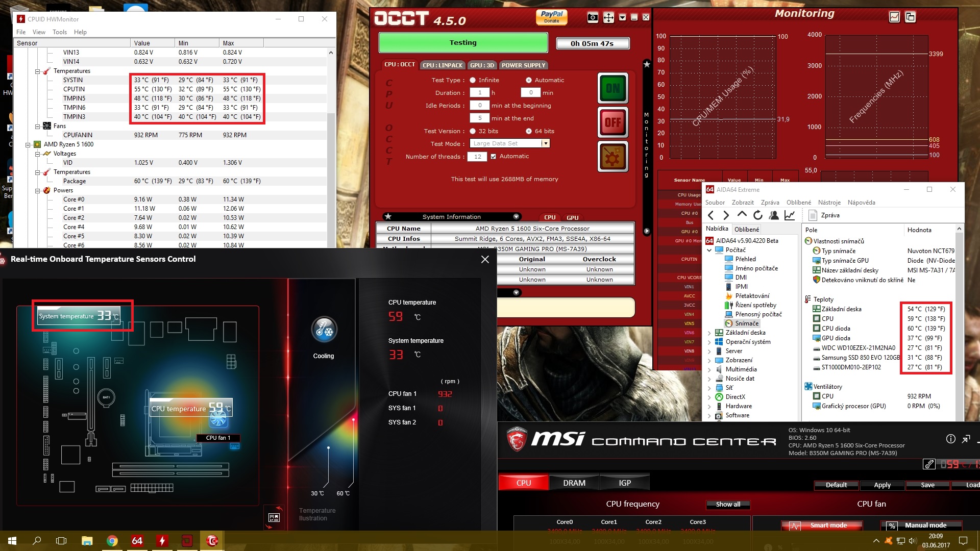Open DRAM tab in Command Center
The width and height of the screenshot is (980, 551).
[574, 483]
